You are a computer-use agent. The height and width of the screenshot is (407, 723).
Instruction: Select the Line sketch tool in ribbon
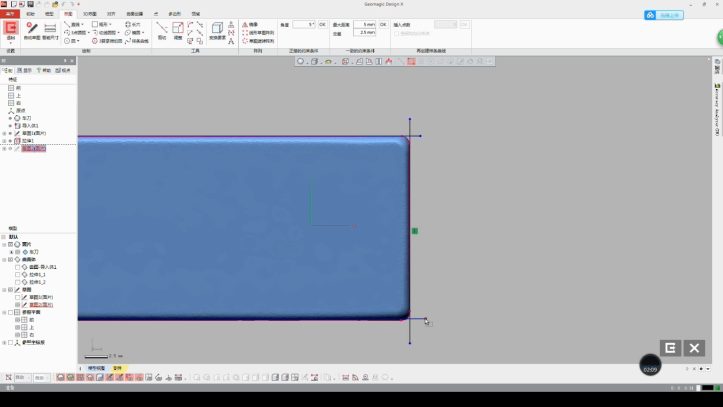tap(68, 24)
